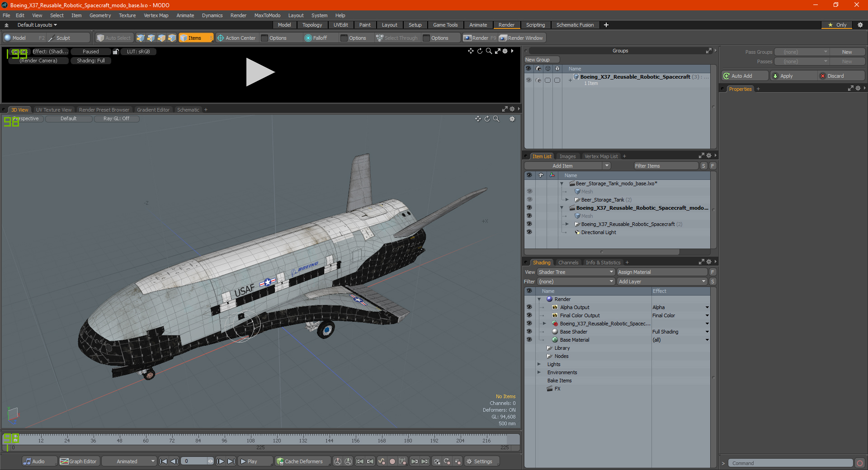Open timeline Settings
The width and height of the screenshot is (868, 470).
(x=482, y=461)
